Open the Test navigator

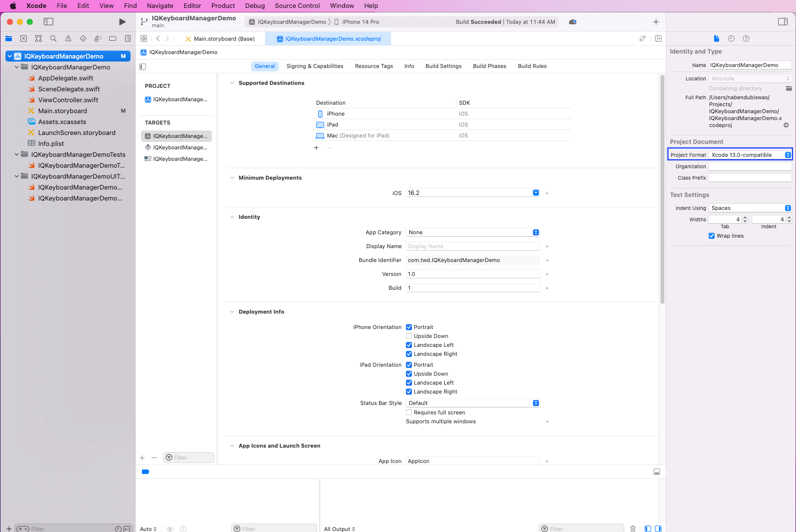click(x=82, y=38)
